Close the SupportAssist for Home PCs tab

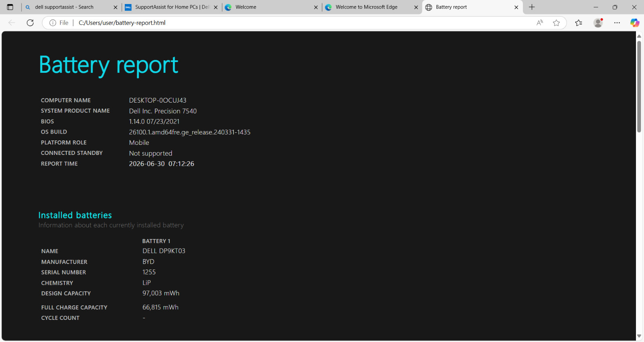[215, 7]
